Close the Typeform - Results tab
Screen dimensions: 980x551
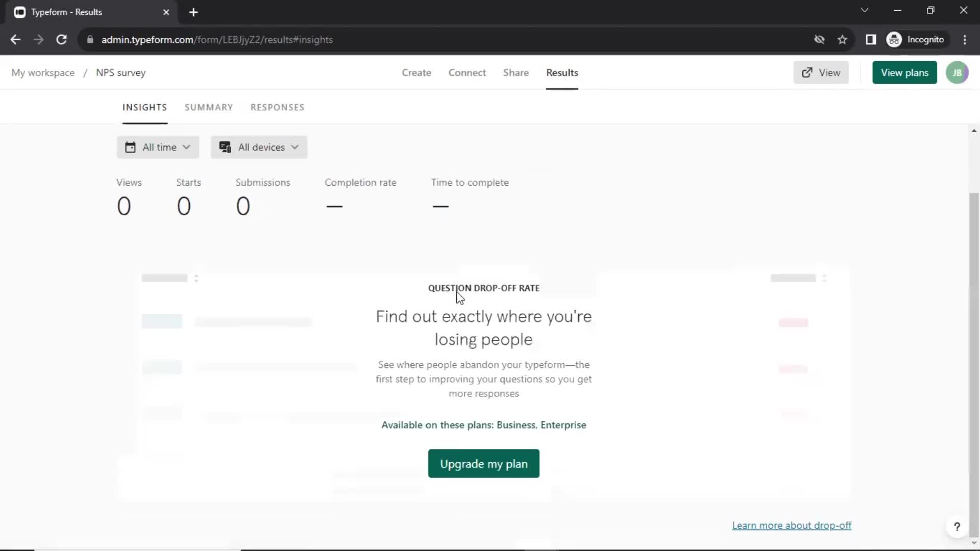tap(166, 12)
